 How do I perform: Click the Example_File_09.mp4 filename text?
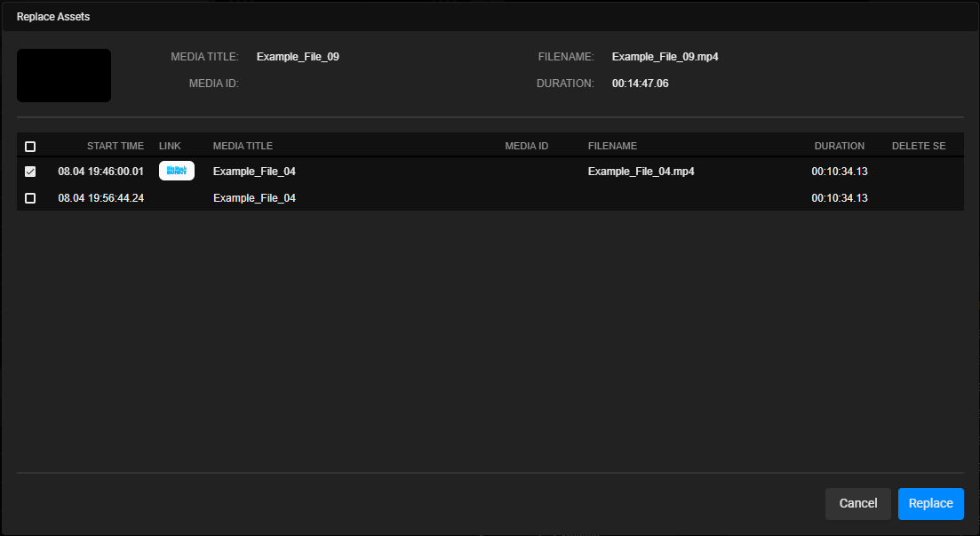(665, 56)
